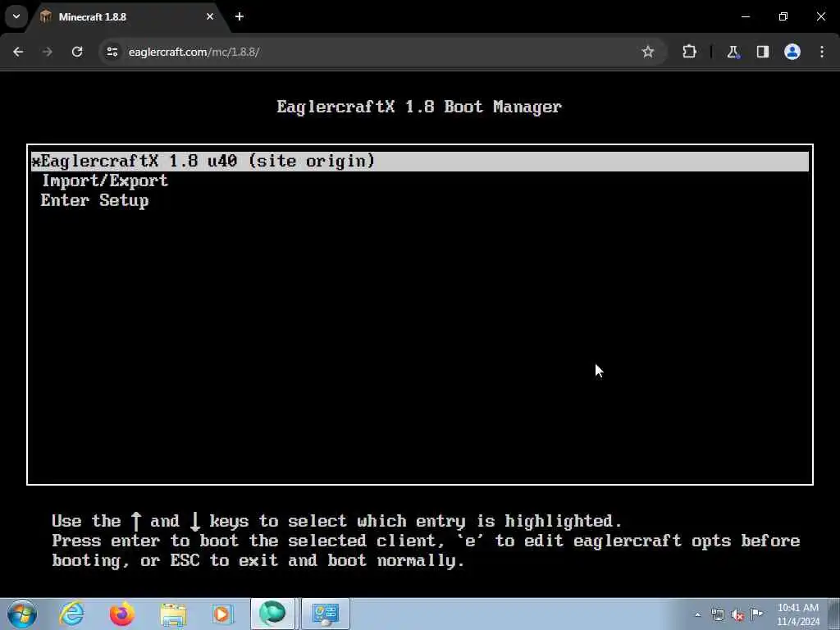Switch to the active browser taskbar button

tap(273, 614)
